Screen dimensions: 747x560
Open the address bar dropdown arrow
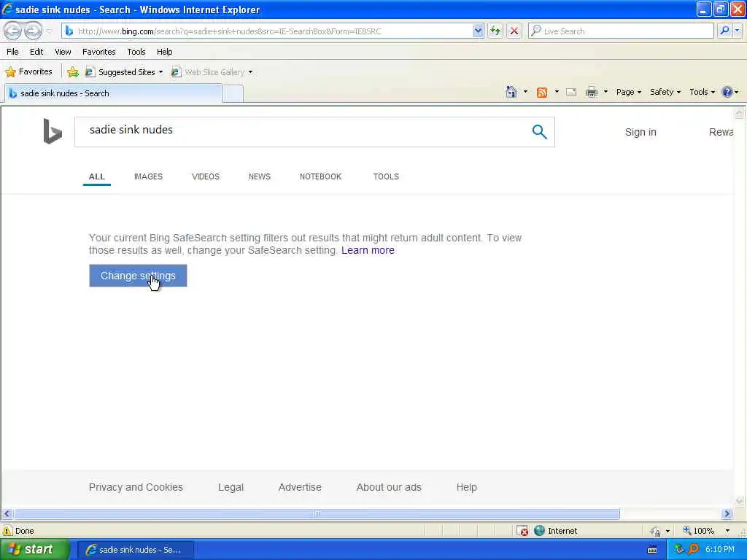[478, 31]
